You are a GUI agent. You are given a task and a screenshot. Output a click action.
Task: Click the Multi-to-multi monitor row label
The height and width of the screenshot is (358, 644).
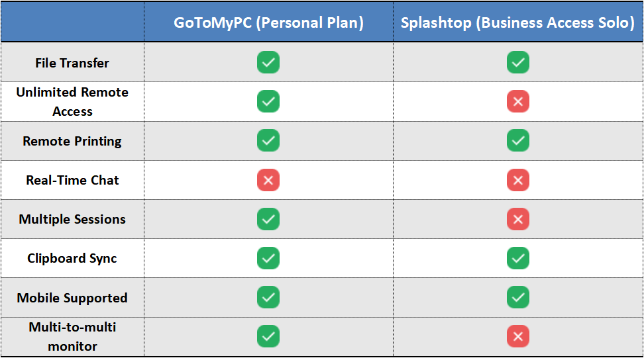pos(72,336)
